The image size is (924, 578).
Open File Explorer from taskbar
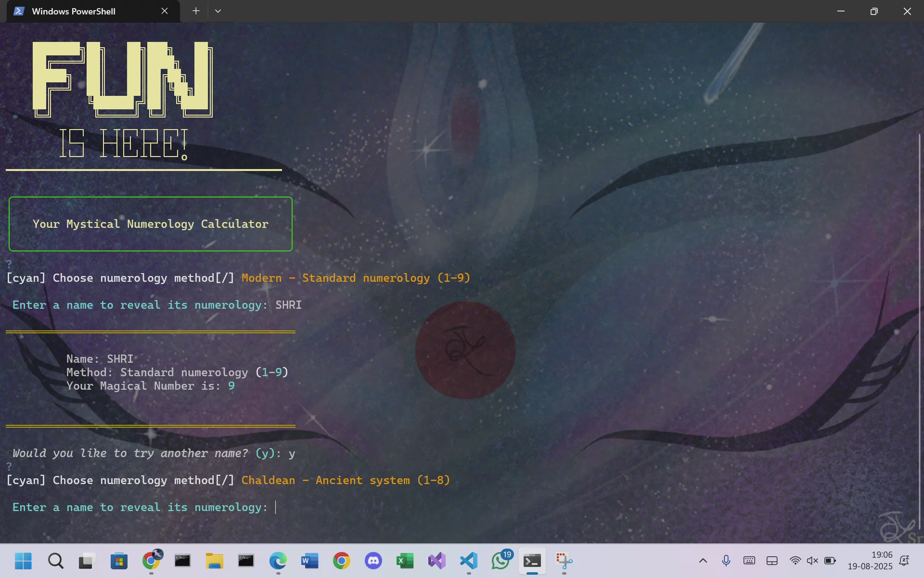214,561
